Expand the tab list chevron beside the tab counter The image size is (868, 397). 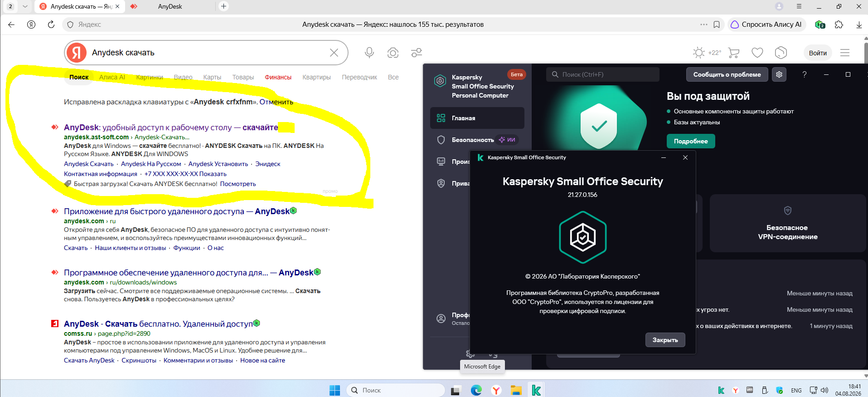click(x=25, y=6)
